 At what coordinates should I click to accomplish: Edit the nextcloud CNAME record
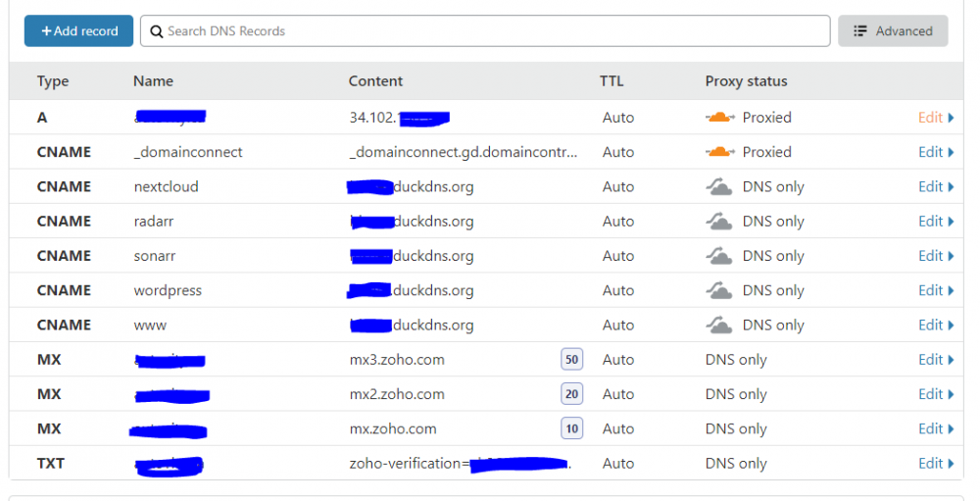[936, 186]
